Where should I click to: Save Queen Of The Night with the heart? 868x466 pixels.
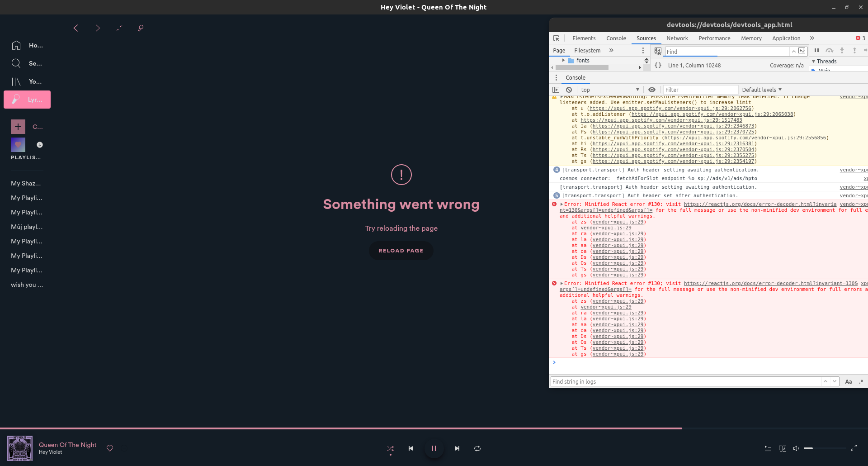tap(110, 448)
